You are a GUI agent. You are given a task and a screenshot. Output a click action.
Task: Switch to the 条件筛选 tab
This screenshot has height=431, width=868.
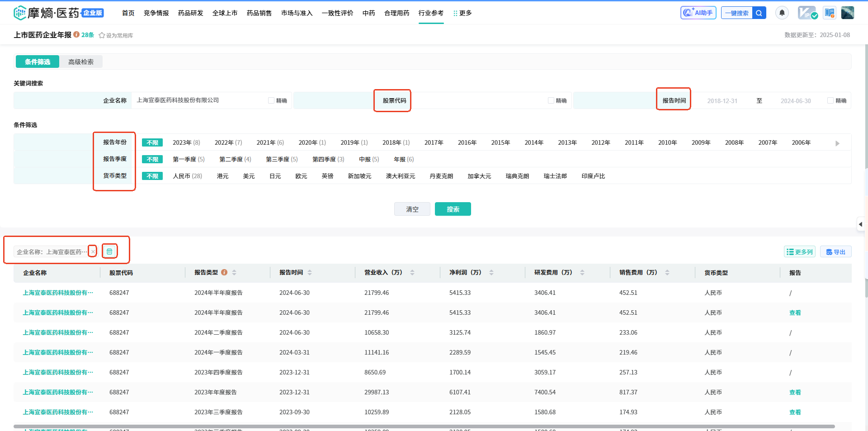(x=38, y=62)
